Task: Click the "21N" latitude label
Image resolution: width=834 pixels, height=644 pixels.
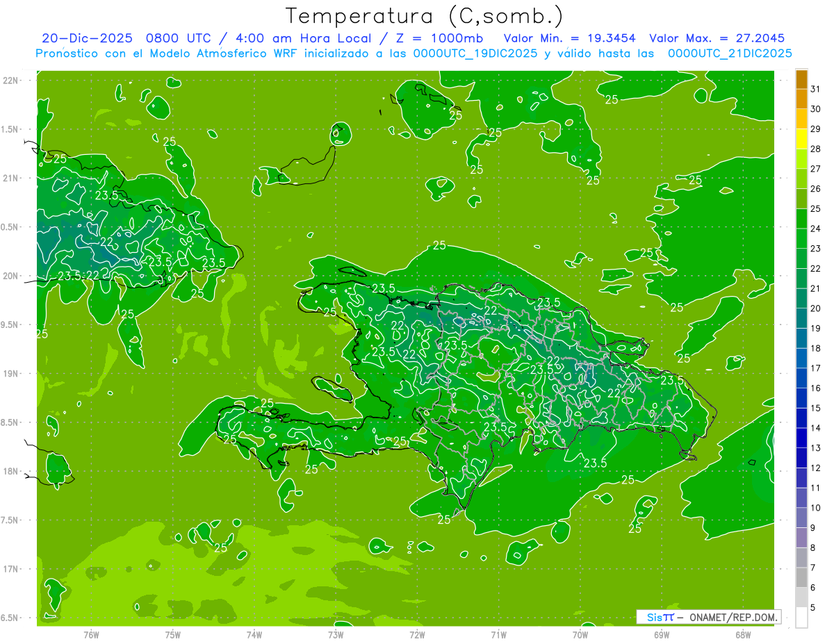Action: (10, 178)
